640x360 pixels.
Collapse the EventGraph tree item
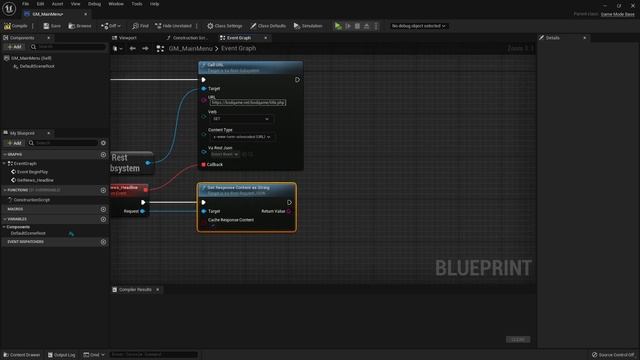[4, 163]
